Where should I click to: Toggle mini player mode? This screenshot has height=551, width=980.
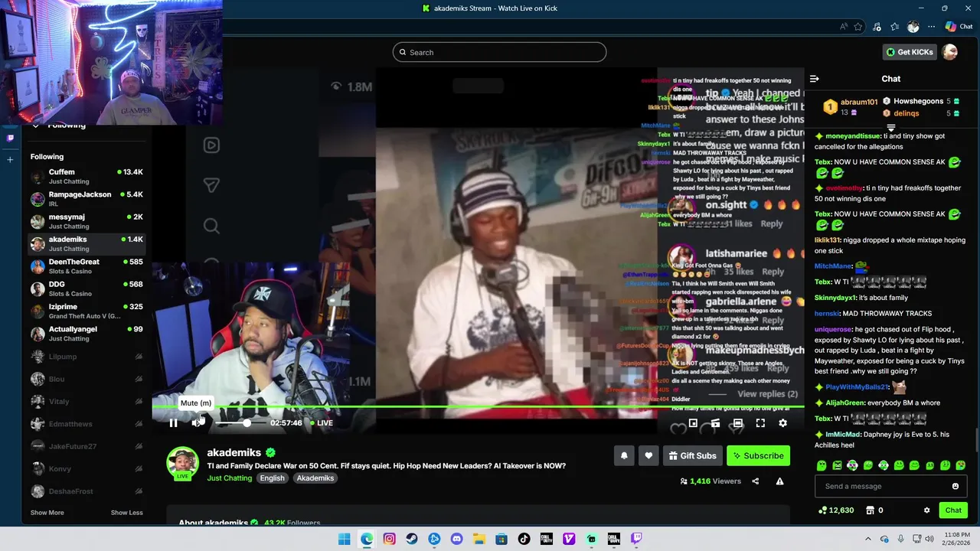click(x=693, y=422)
